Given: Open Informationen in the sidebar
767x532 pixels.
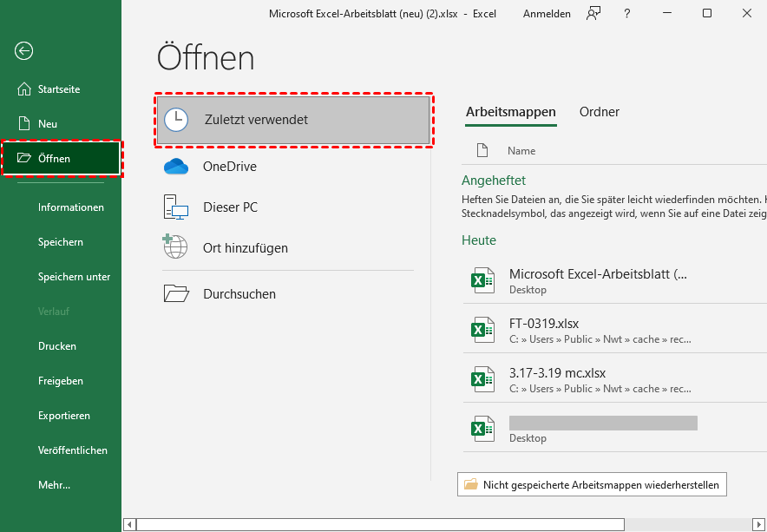Looking at the screenshot, I should pos(71,207).
